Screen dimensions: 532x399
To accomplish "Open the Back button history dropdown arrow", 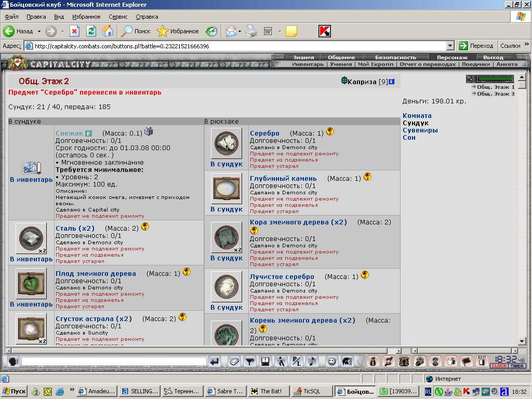I will [39, 31].
